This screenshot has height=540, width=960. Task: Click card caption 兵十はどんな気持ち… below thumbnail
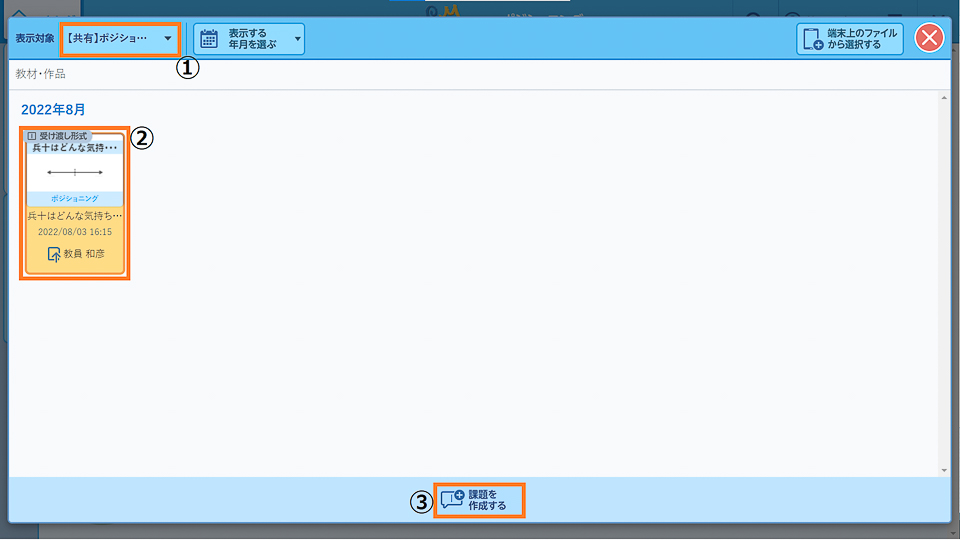click(x=75, y=215)
